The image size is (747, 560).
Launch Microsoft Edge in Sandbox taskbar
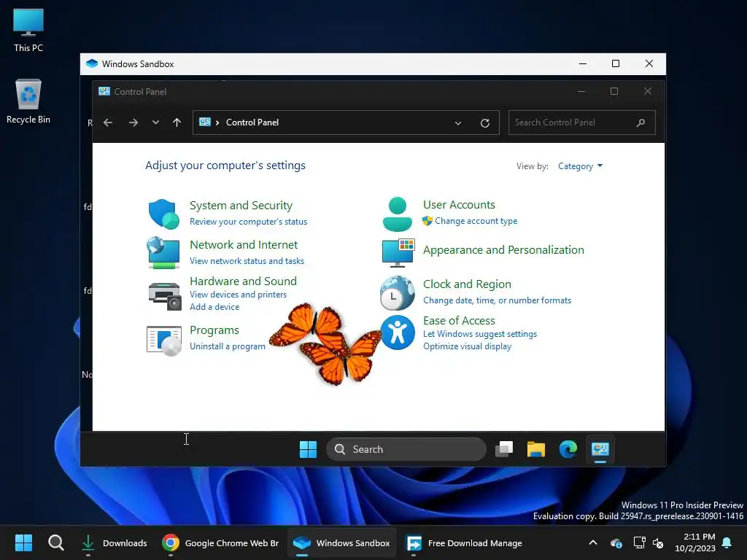568,449
